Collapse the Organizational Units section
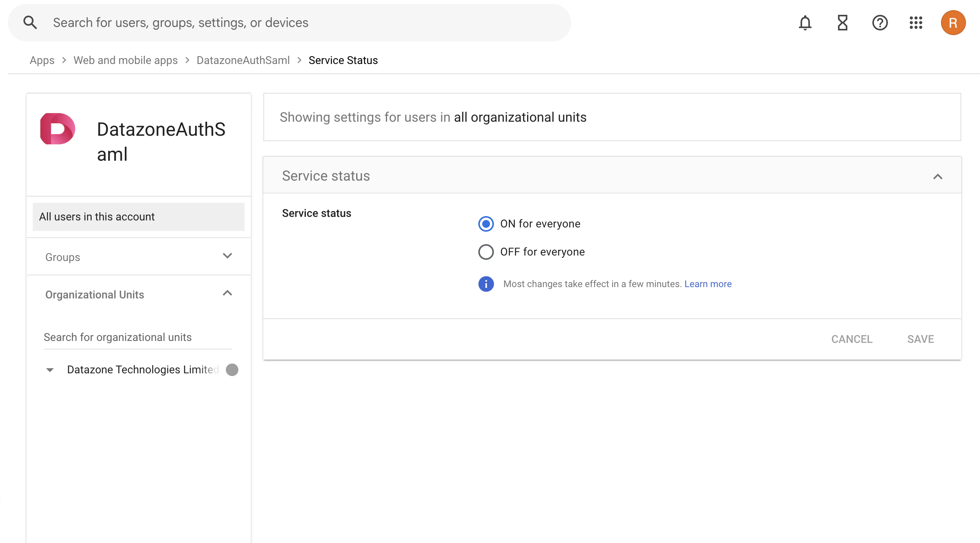This screenshot has width=980, height=543. pyautogui.click(x=227, y=293)
